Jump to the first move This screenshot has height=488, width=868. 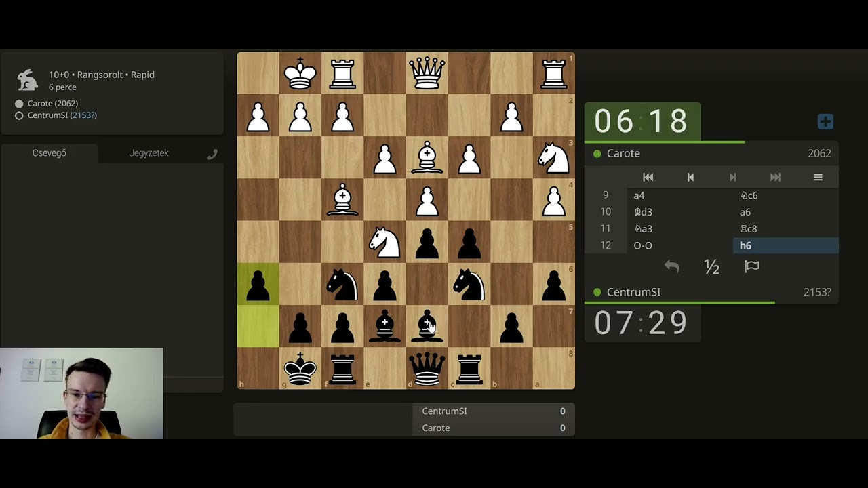(648, 177)
